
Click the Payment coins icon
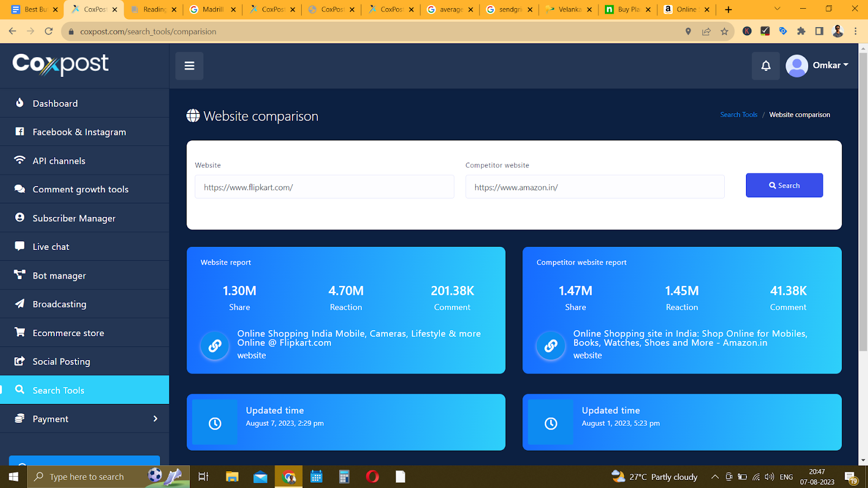(x=20, y=418)
